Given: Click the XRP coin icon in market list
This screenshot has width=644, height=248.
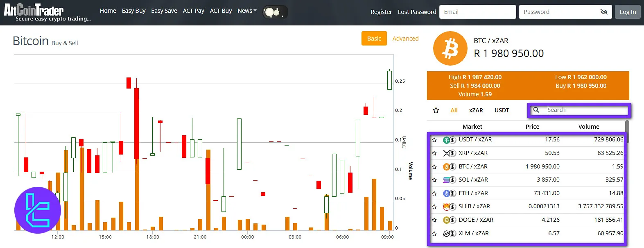Looking at the screenshot, I should [447, 153].
